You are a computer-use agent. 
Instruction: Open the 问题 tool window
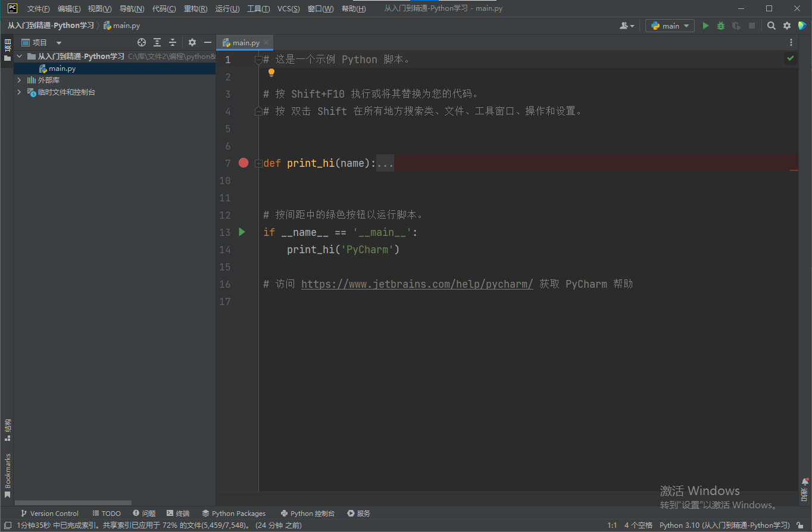(144, 513)
